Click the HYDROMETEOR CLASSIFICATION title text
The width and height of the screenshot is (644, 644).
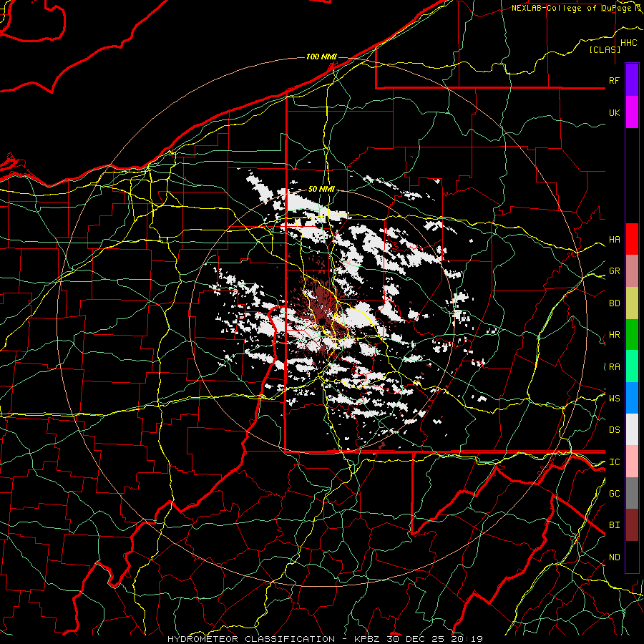251,639
